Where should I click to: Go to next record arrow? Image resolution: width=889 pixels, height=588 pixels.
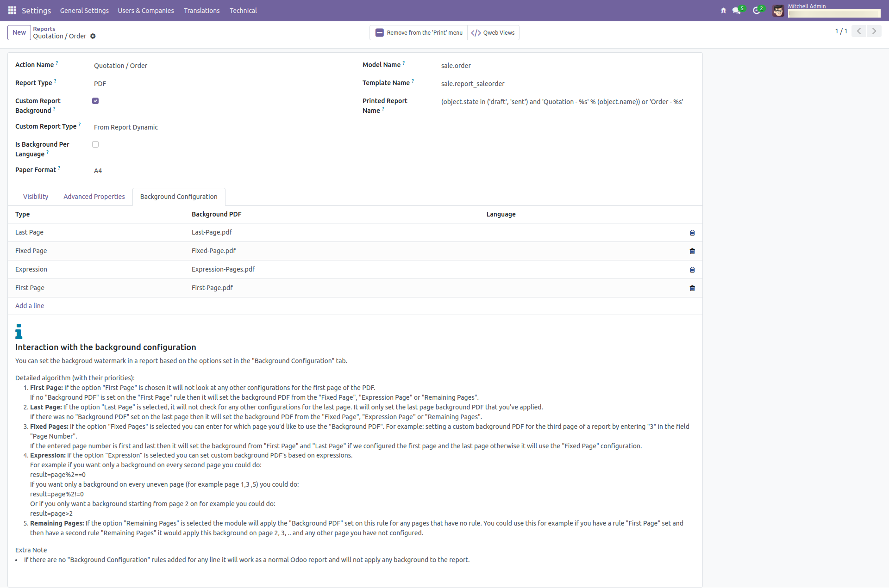click(874, 31)
